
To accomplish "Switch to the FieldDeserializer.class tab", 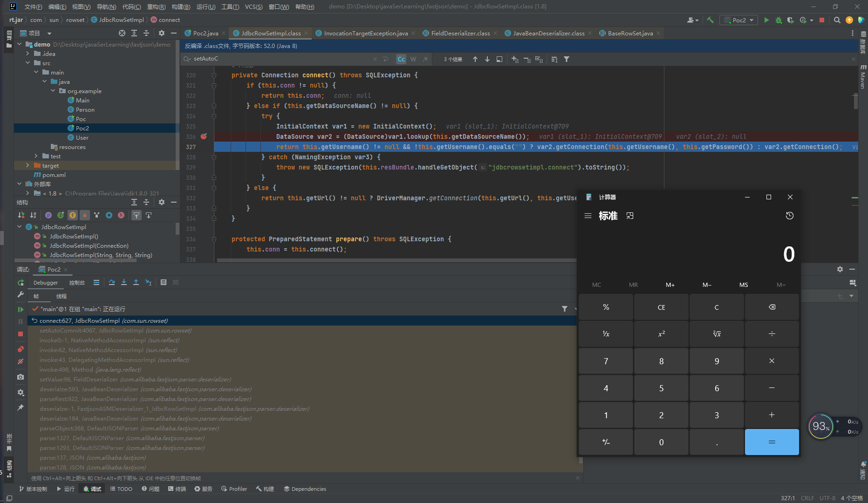I will pyautogui.click(x=460, y=33).
